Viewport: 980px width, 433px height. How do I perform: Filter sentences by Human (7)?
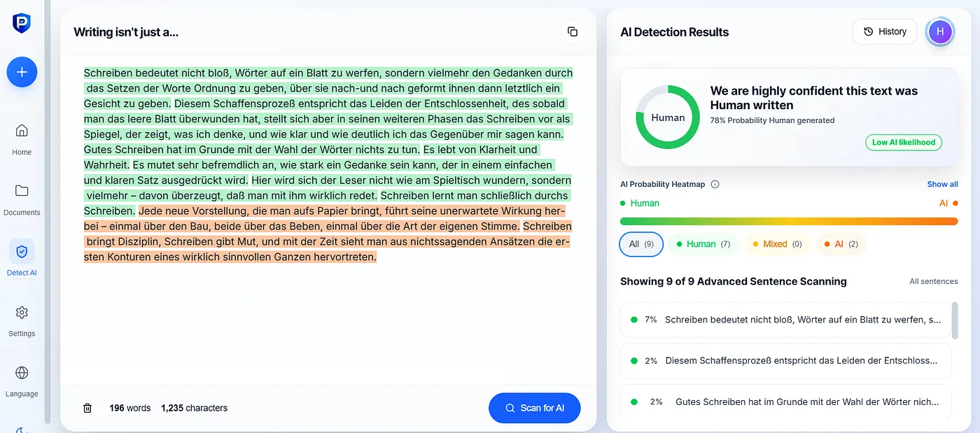[x=702, y=244]
